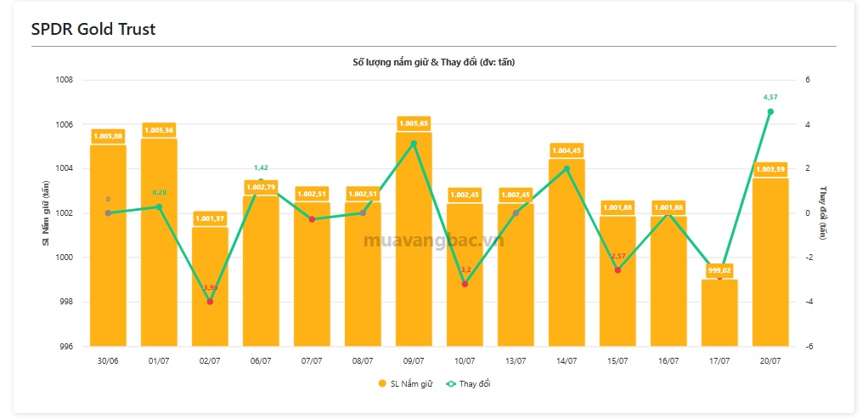Click the green 0,28 change label

point(159,192)
